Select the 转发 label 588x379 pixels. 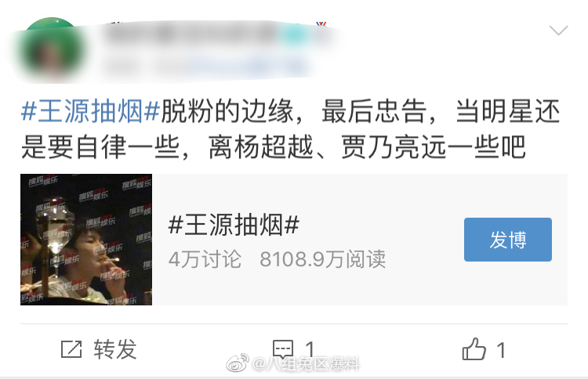click(115, 349)
